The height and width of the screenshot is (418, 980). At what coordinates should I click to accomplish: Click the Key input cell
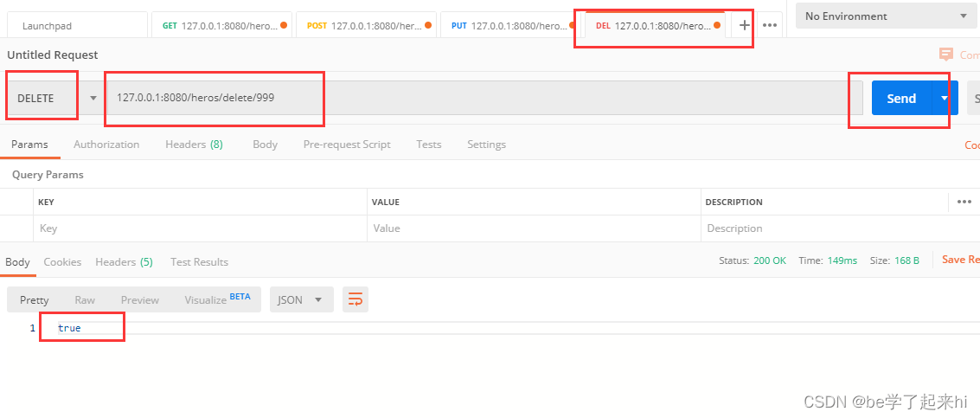pyautogui.click(x=200, y=228)
